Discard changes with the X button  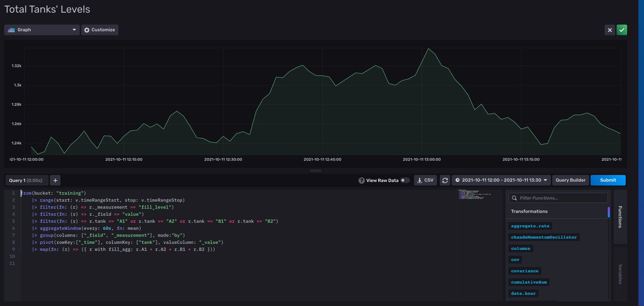coord(610,30)
